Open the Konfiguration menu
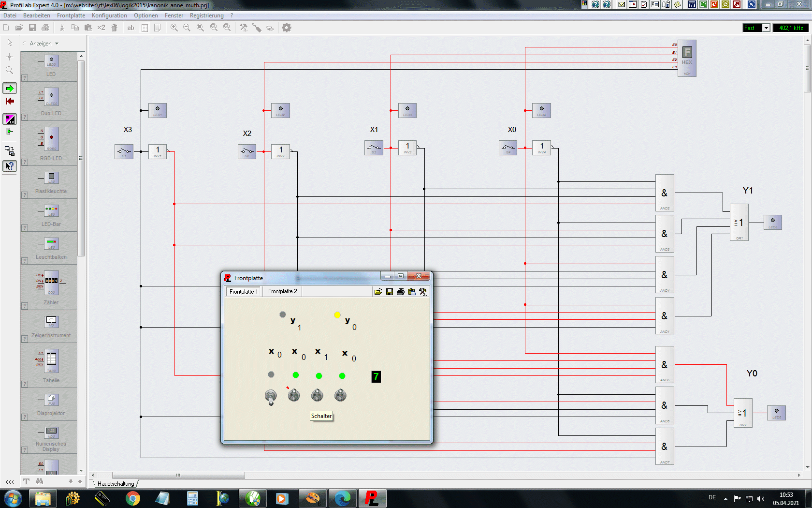The height and width of the screenshot is (508, 812). 109,15
